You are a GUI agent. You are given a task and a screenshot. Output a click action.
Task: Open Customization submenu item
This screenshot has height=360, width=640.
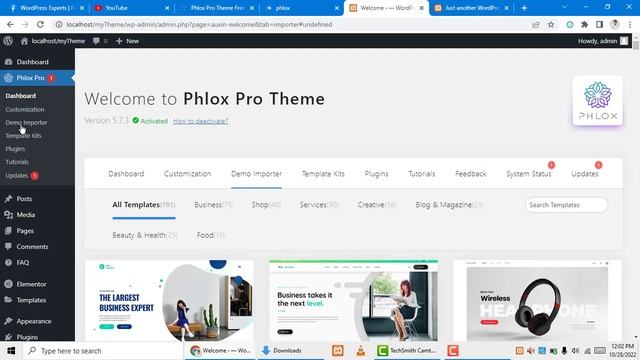coord(25,109)
